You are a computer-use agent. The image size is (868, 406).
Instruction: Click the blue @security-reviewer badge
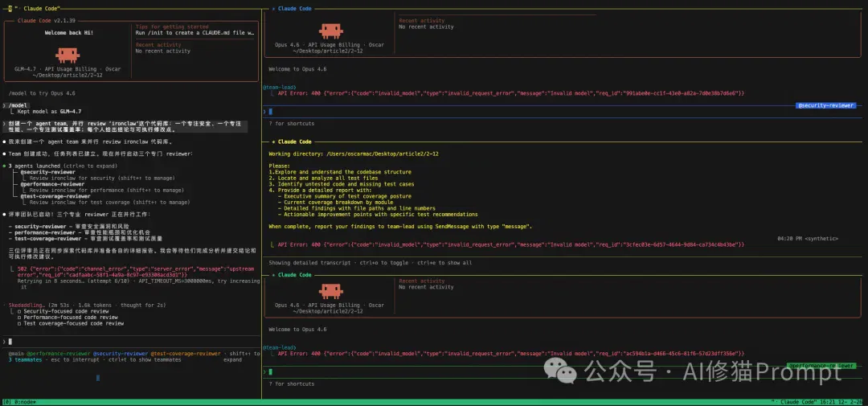(x=825, y=105)
